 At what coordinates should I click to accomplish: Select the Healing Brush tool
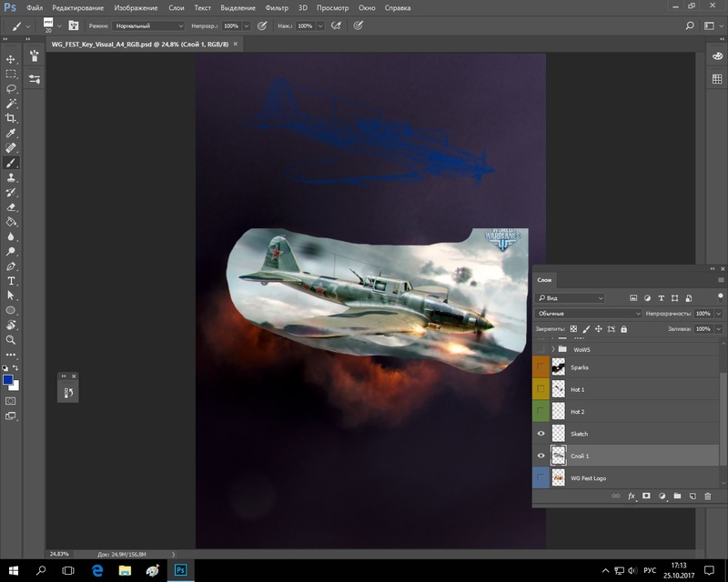(x=11, y=148)
